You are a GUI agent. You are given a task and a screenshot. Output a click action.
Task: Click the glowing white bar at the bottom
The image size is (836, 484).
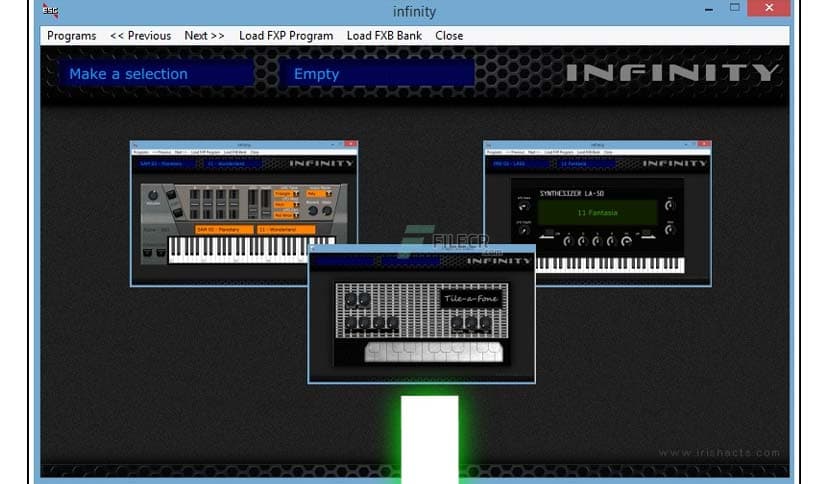click(x=430, y=438)
